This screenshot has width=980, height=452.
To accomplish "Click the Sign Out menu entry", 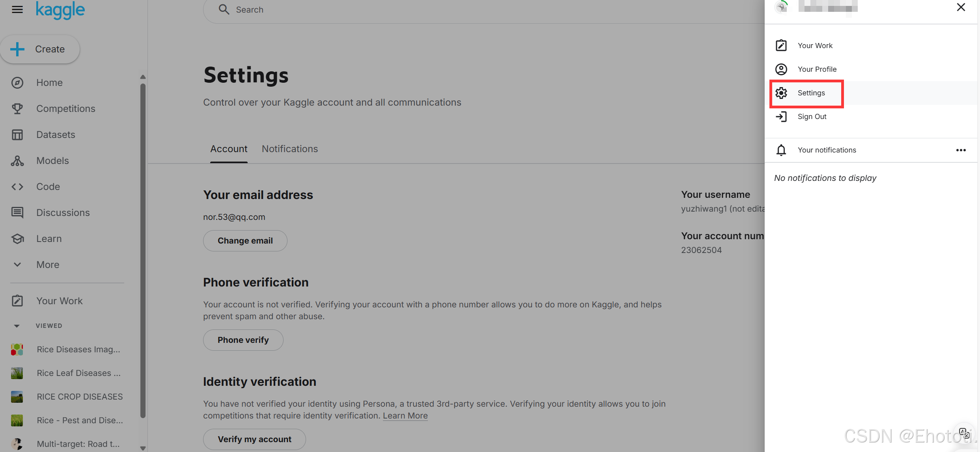I will coord(812,117).
